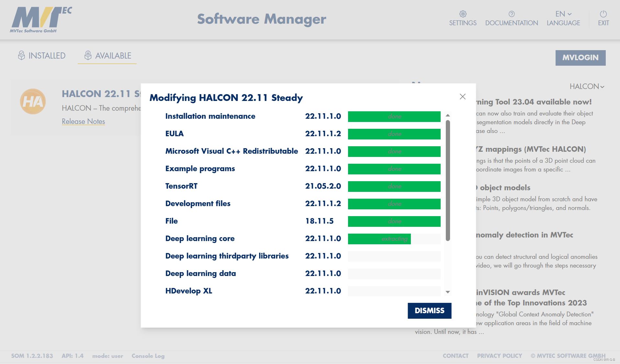Open the Release Notes link
Viewport: 620px width, 364px height.
(83, 121)
